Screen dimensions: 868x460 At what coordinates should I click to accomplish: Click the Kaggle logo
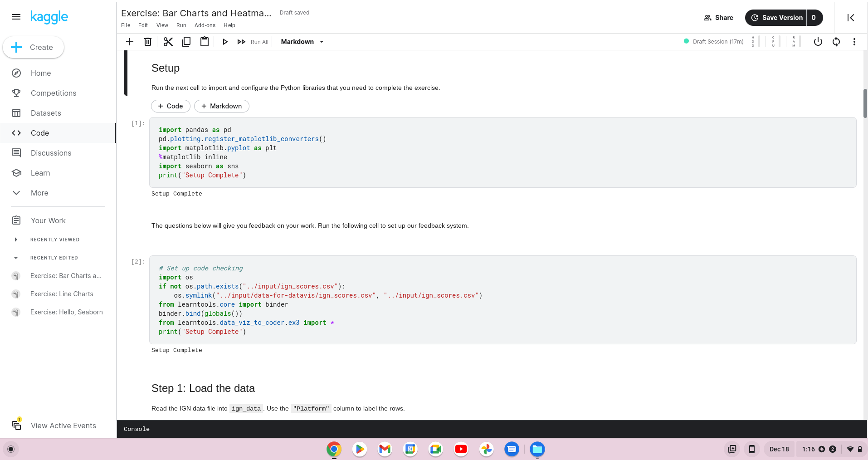tap(49, 17)
